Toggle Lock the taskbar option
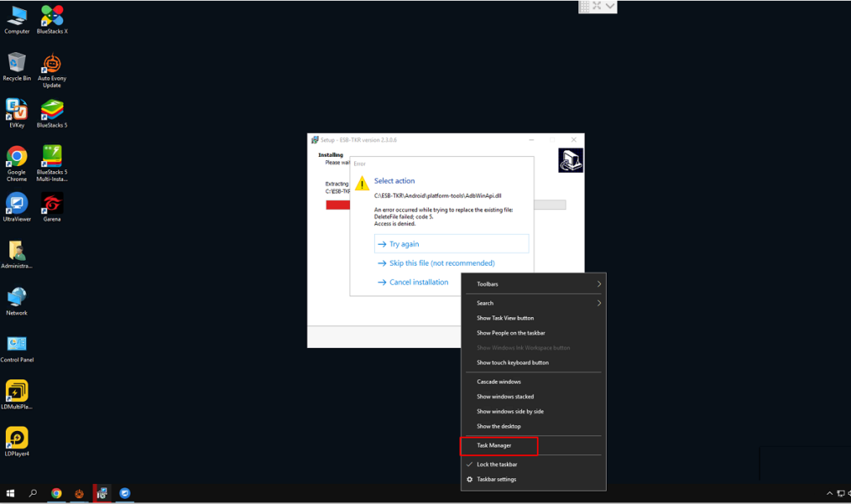The width and height of the screenshot is (851, 504). point(497,464)
